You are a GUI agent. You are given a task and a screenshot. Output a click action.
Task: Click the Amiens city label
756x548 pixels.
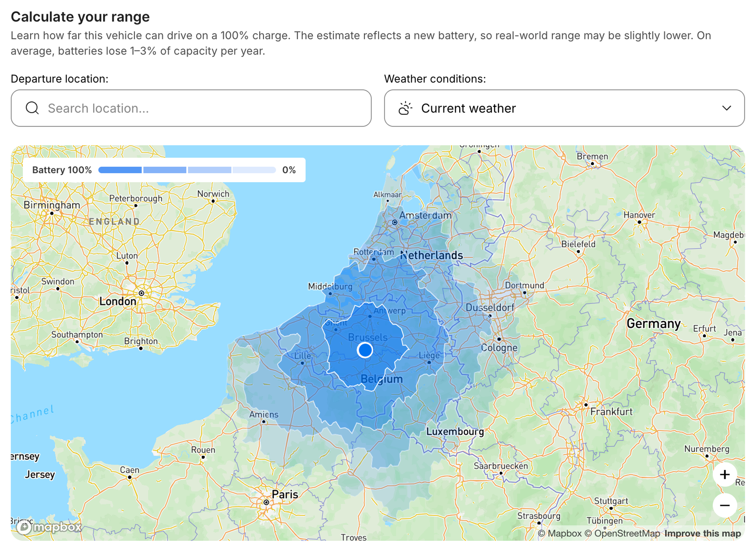point(264,415)
